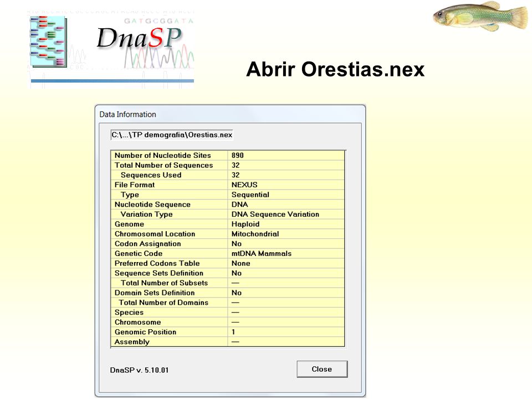The height and width of the screenshot is (399, 532).
Task: Select the 'Total Number of Domains' row label
Action: click(163, 303)
